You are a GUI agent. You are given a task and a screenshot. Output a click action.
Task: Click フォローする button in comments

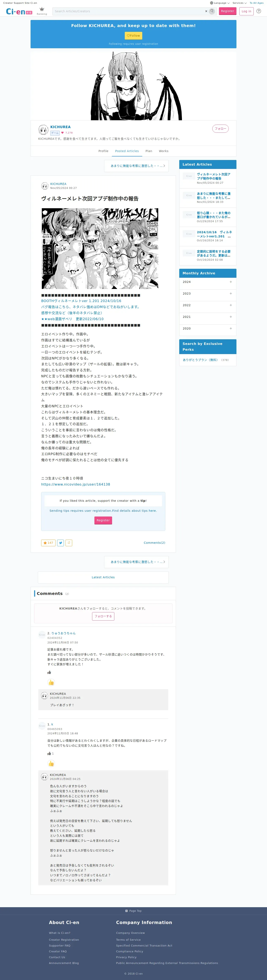103,616
